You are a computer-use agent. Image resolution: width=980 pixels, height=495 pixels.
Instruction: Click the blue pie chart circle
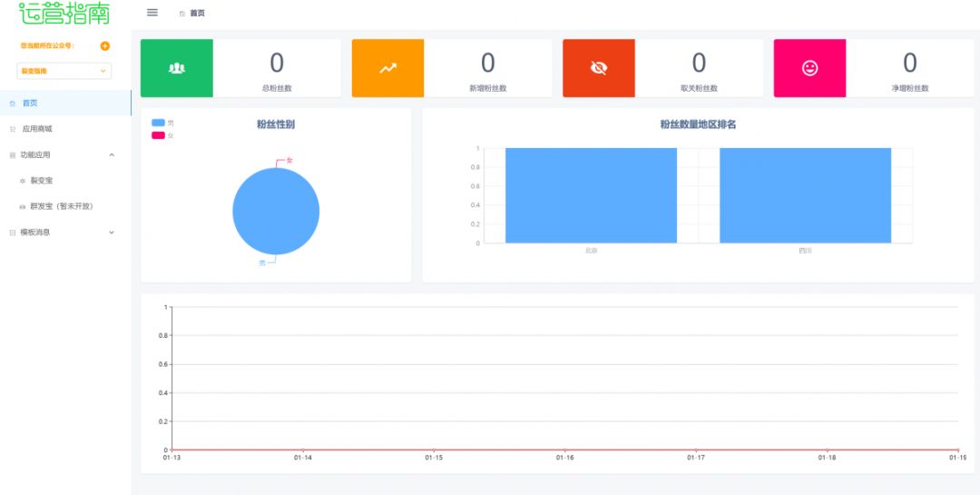click(276, 212)
